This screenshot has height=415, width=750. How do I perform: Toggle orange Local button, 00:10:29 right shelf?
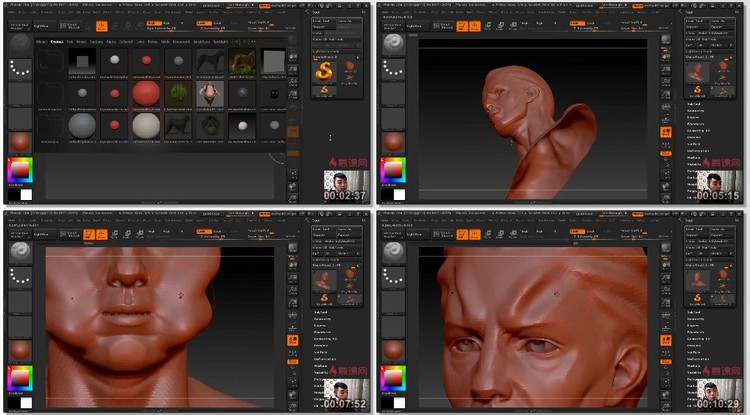pos(665,340)
